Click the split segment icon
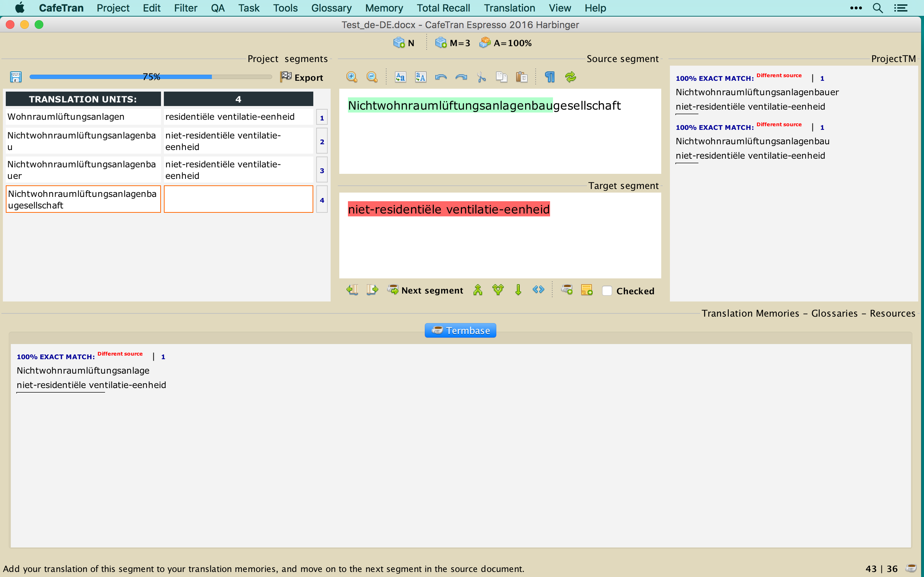The height and width of the screenshot is (577, 924). [497, 290]
